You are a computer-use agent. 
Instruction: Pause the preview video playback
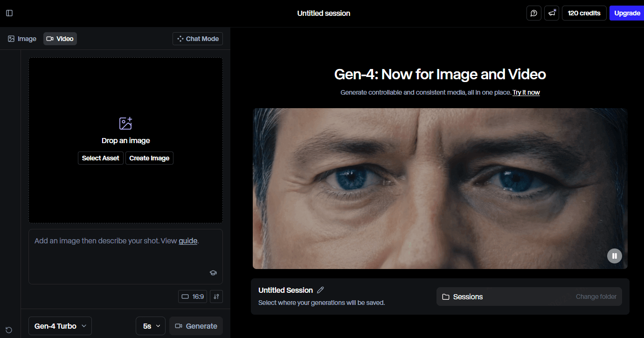[x=614, y=255]
